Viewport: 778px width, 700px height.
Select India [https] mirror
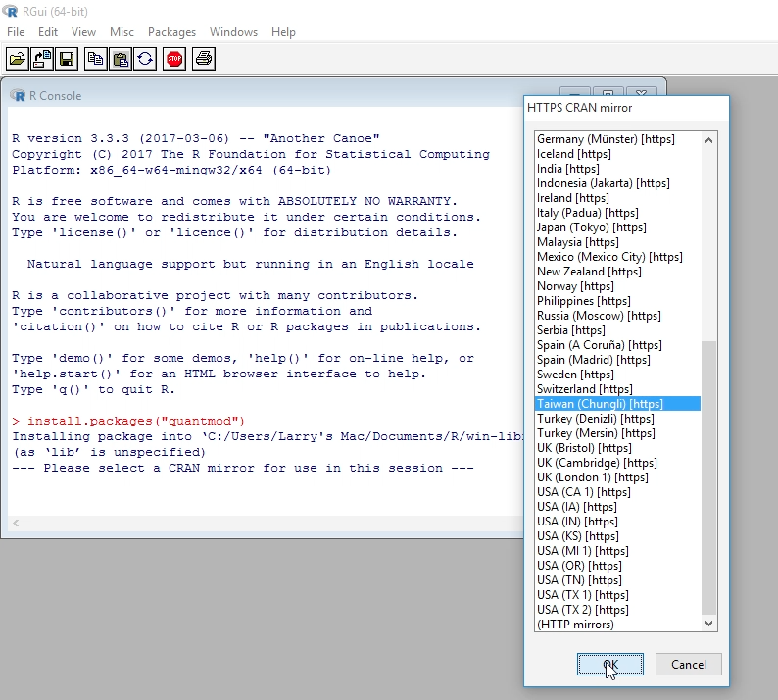[617, 169]
